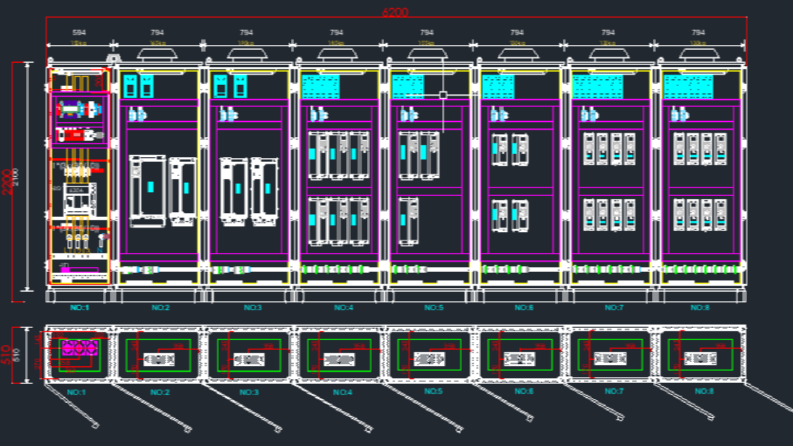Viewport: 793px width, 446px height.
Task: Select the NO:7 label under the front elevation
Action: point(614,307)
